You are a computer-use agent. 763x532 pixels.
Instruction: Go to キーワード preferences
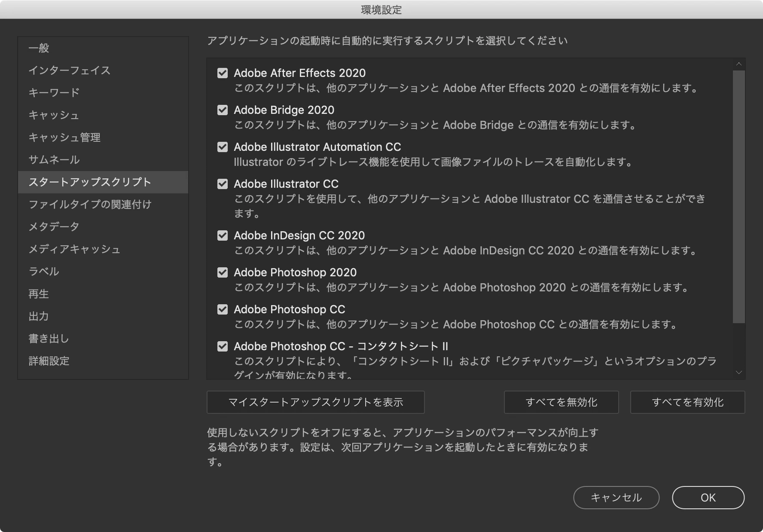click(103, 93)
